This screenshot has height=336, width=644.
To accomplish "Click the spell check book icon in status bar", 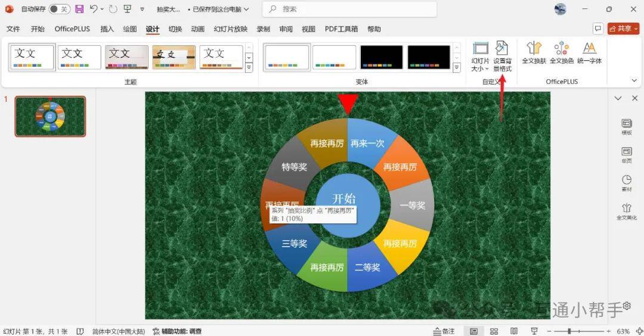I will pos(80,331).
